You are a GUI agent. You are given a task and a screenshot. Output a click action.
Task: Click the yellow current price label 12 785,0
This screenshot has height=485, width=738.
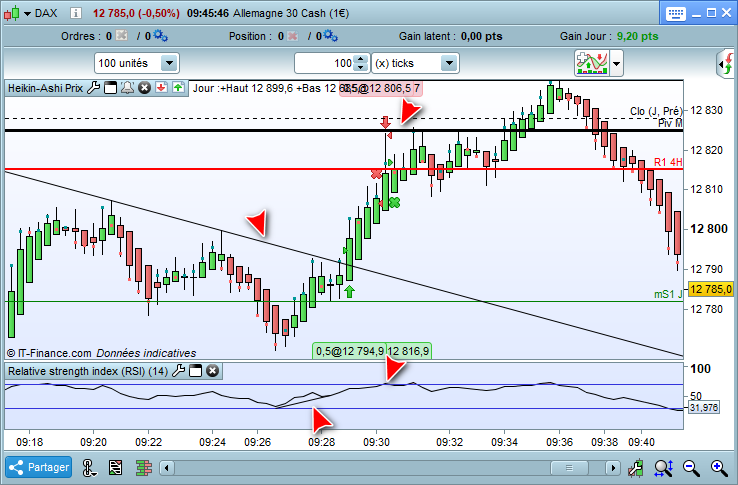click(x=711, y=289)
